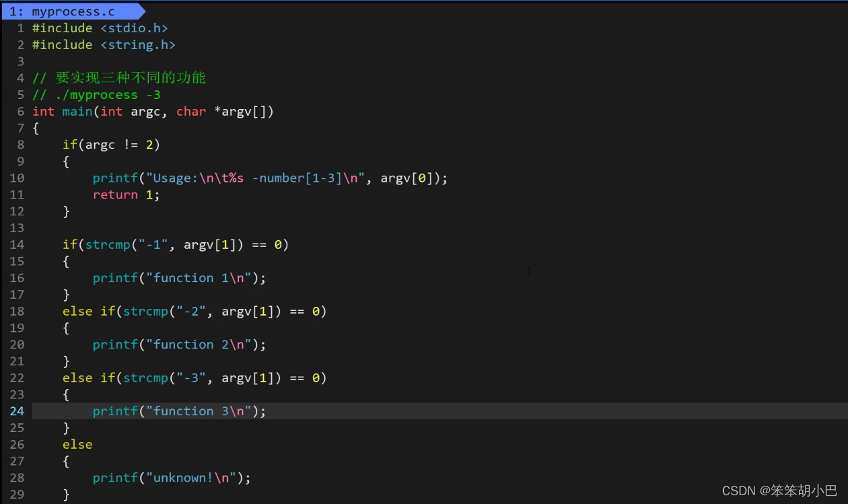Click the Chinese comment on line 4
Viewport: 848px width, 504px height.
pyautogui.click(x=119, y=78)
